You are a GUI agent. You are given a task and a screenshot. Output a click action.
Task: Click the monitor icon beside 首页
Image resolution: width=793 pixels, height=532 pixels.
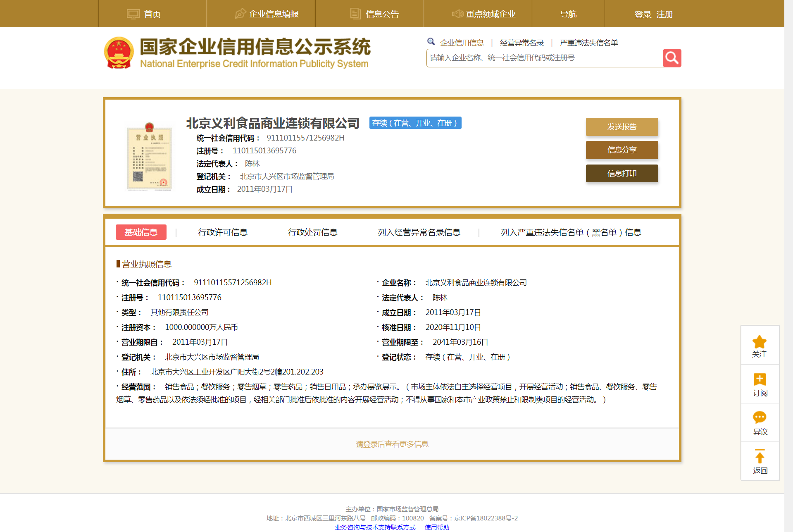pos(133,14)
